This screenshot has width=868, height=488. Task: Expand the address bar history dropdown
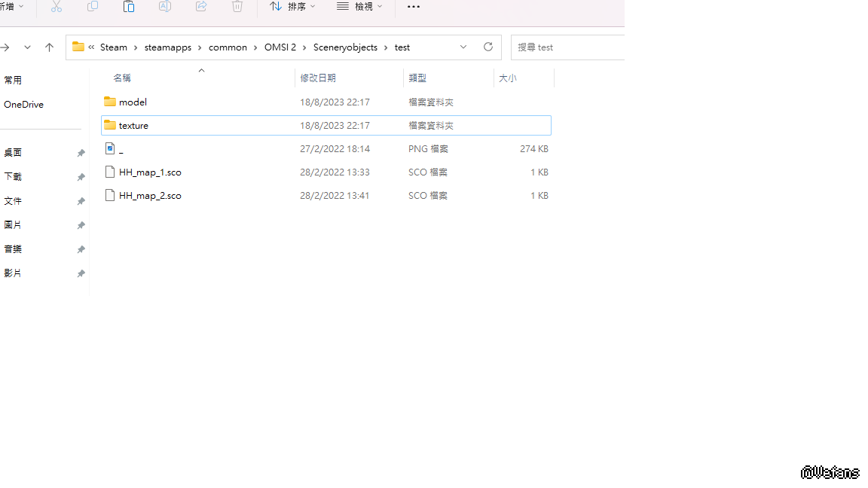pyautogui.click(x=463, y=47)
